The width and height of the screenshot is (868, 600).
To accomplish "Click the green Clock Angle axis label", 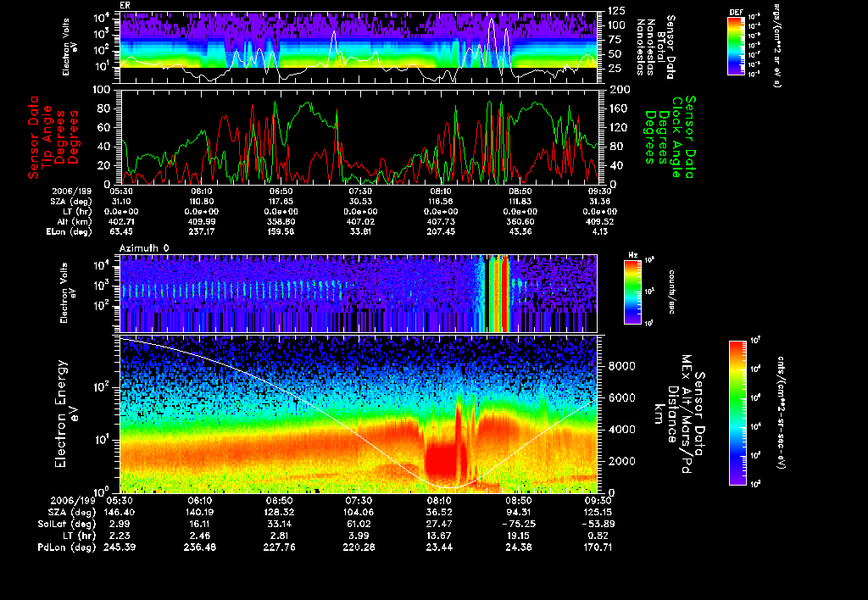I will 670,136.
